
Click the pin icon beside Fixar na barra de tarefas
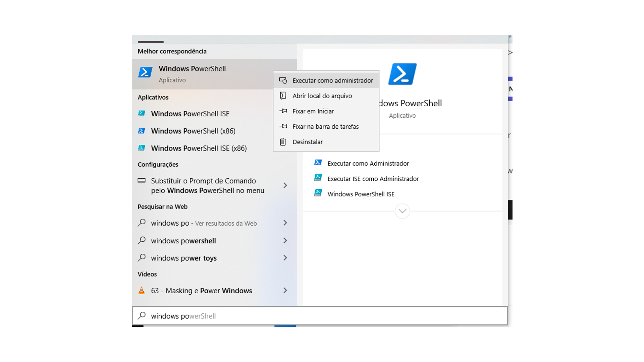283,126
